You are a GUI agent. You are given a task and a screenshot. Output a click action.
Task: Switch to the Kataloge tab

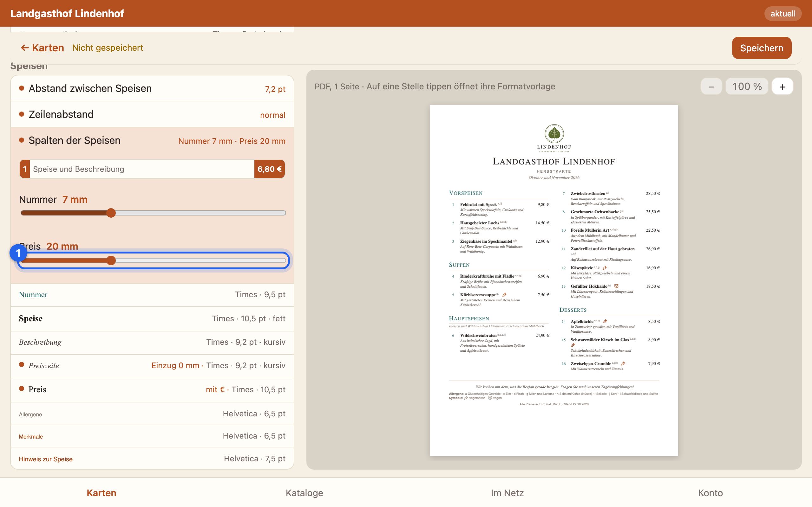304,493
